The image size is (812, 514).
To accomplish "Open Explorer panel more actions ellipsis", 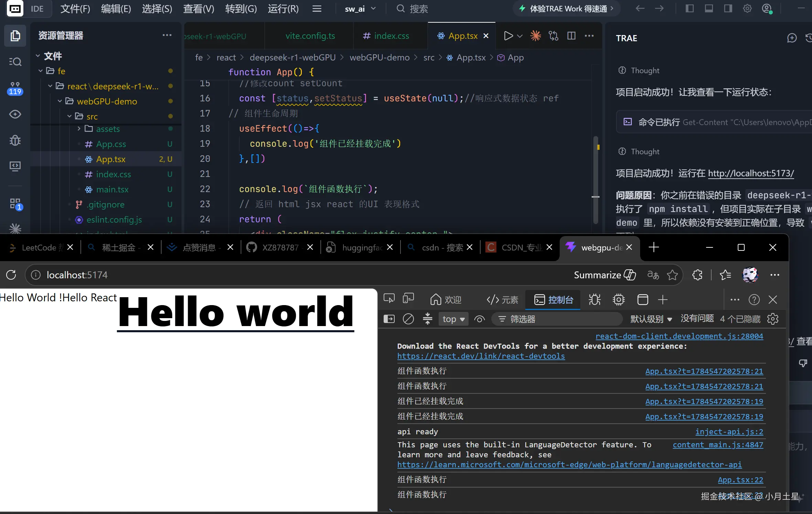I will (167, 35).
